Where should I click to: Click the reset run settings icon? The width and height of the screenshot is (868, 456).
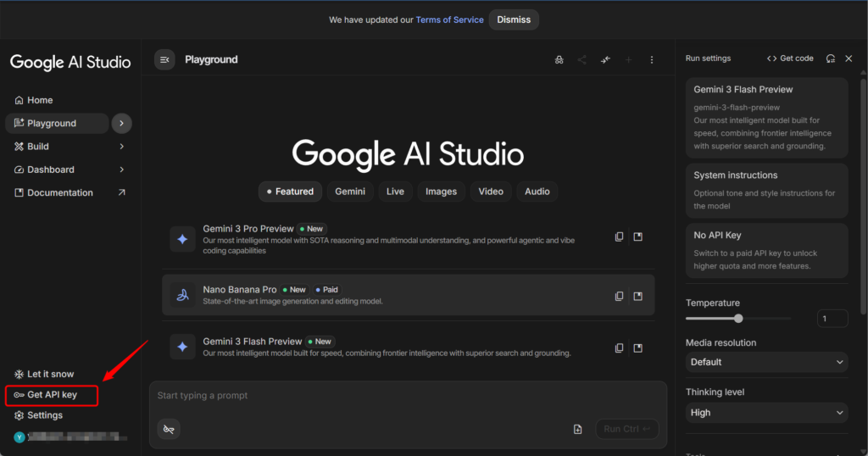point(831,58)
